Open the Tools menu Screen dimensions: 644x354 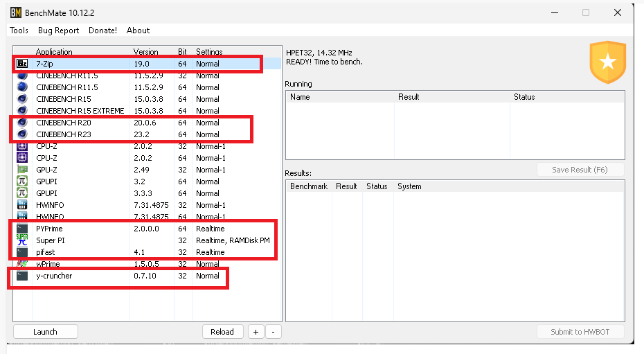[19, 30]
